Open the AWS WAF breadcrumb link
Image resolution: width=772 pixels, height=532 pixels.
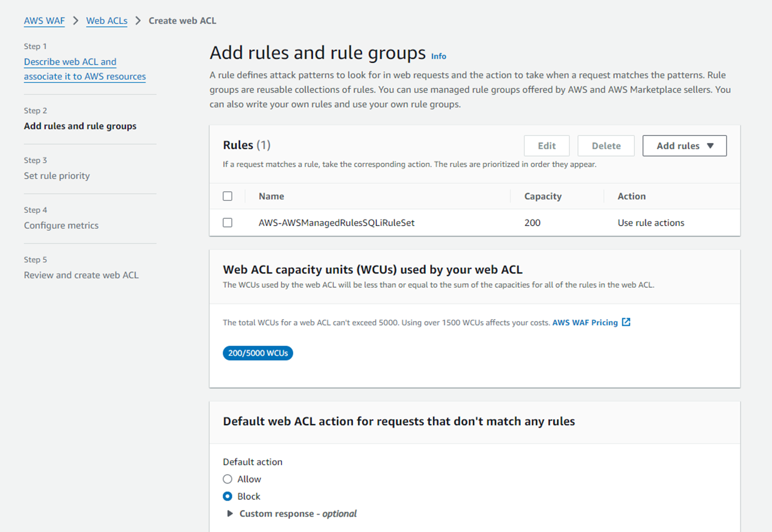(x=44, y=21)
